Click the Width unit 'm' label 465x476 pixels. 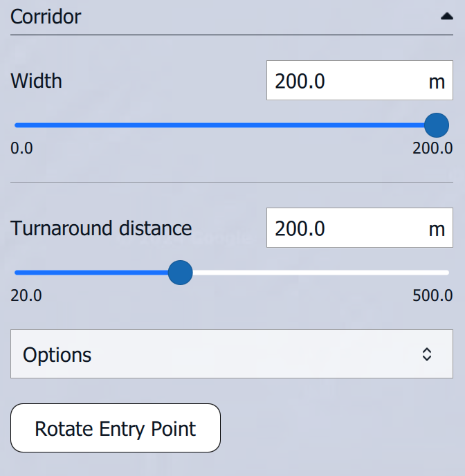[x=437, y=82]
